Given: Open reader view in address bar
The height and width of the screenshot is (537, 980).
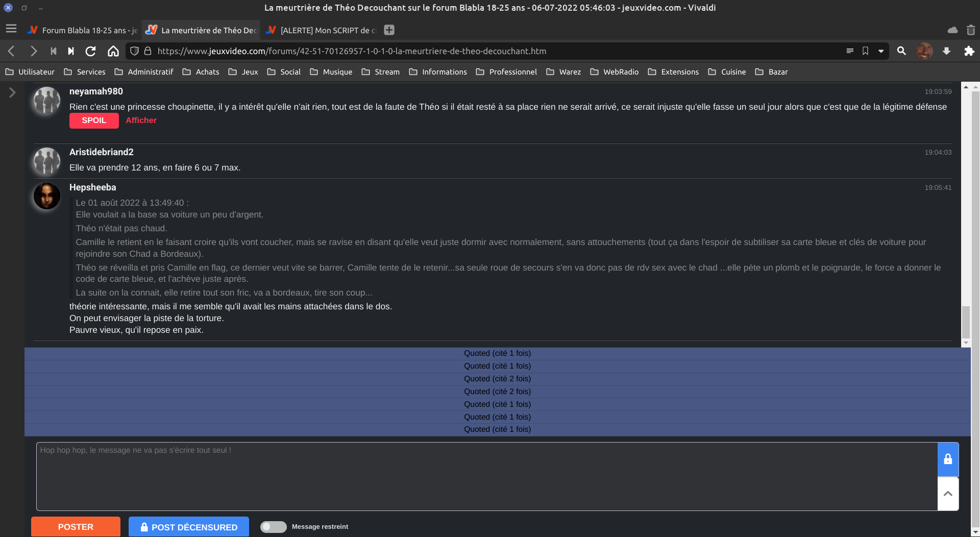Looking at the screenshot, I should tap(850, 51).
